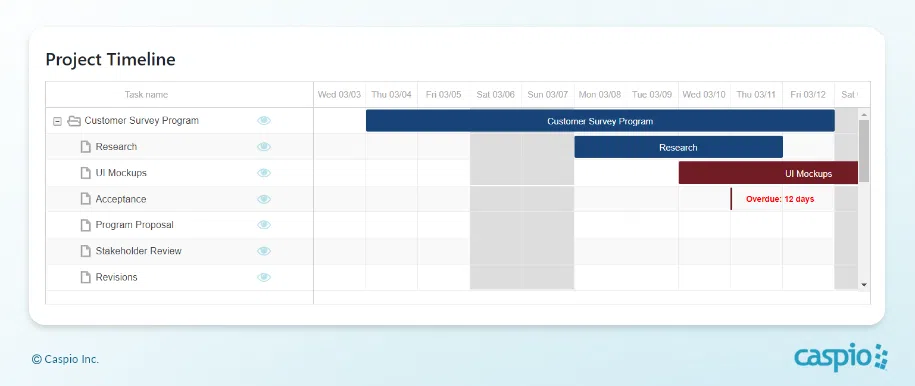The width and height of the screenshot is (915, 386).
Task: Click the Fri 03/12 date header
Action: click(x=808, y=95)
